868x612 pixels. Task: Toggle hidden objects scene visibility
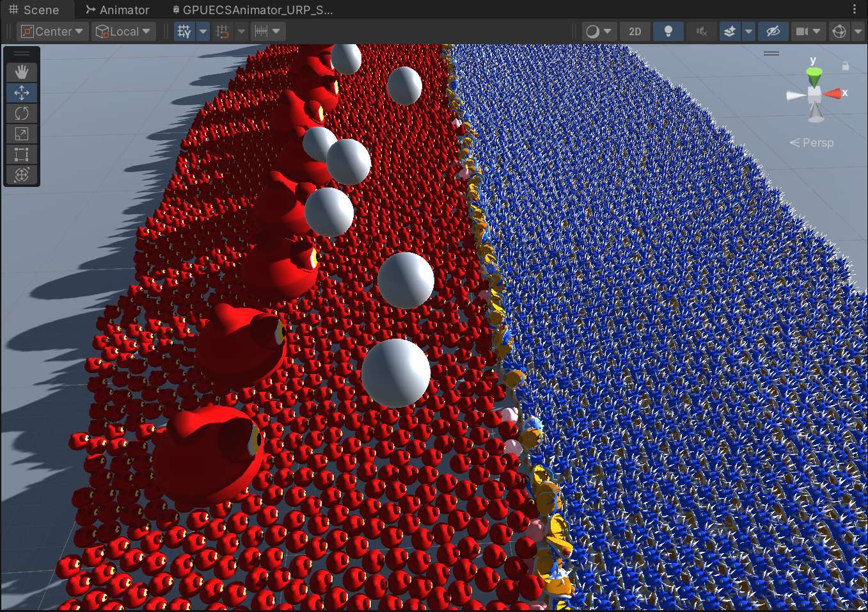point(773,31)
